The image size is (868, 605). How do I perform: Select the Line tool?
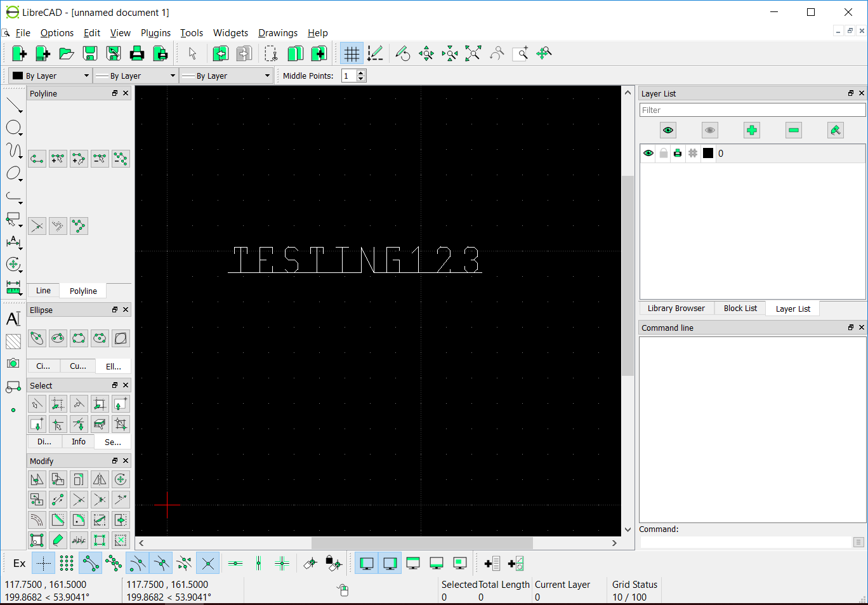tap(14, 105)
